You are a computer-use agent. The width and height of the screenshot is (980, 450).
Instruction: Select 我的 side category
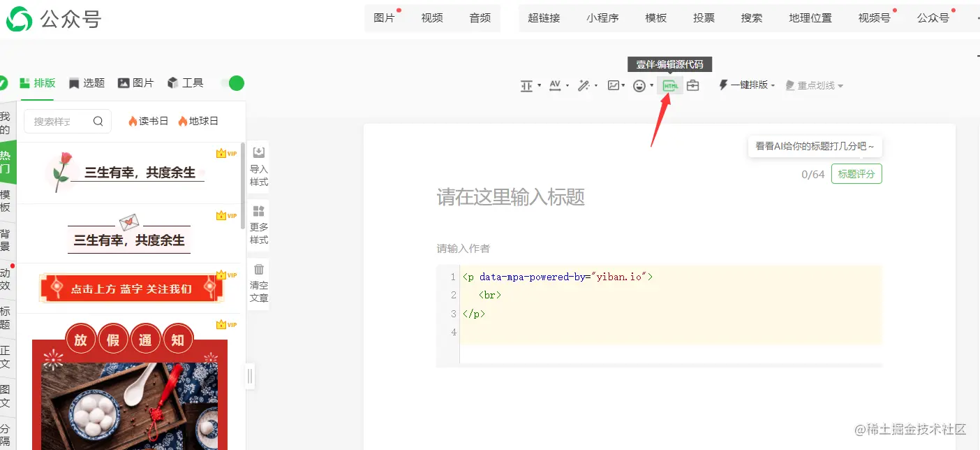(x=6, y=123)
